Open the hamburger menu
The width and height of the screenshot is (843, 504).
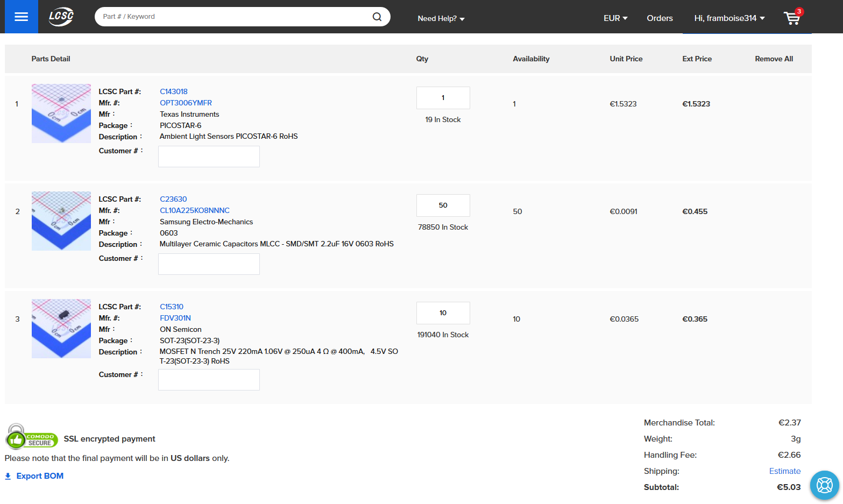tap(22, 17)
